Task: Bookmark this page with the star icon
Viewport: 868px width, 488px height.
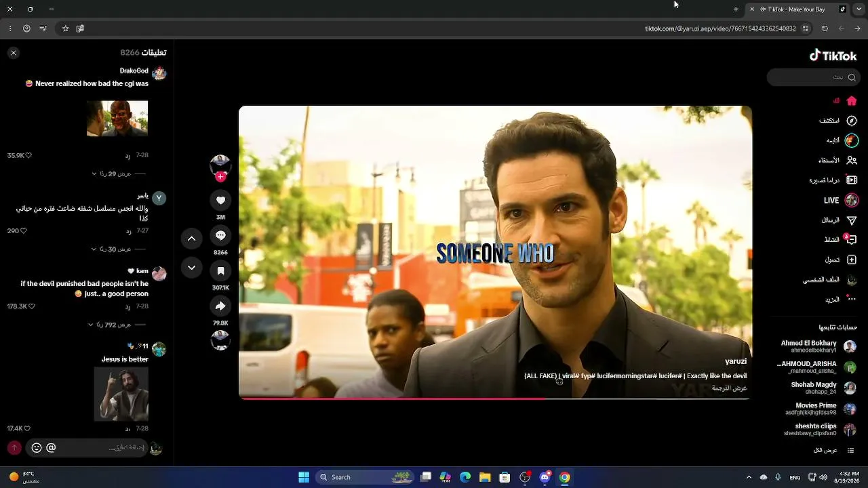Action: point(65,28)
